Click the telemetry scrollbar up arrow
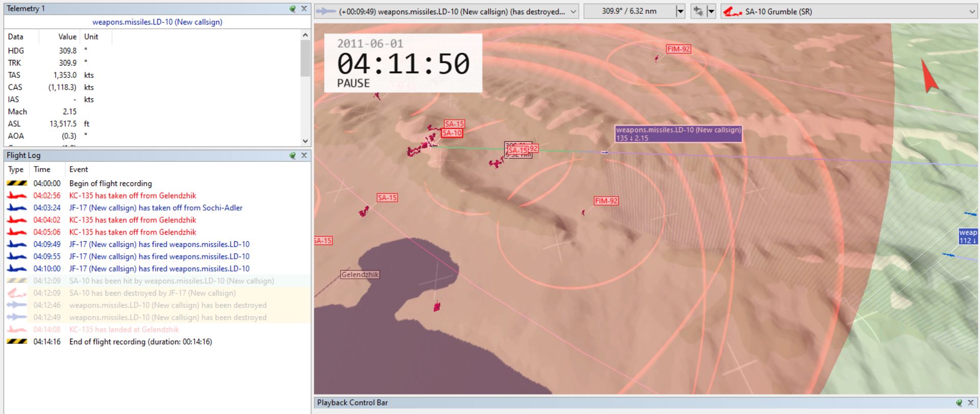 point(305,35)
